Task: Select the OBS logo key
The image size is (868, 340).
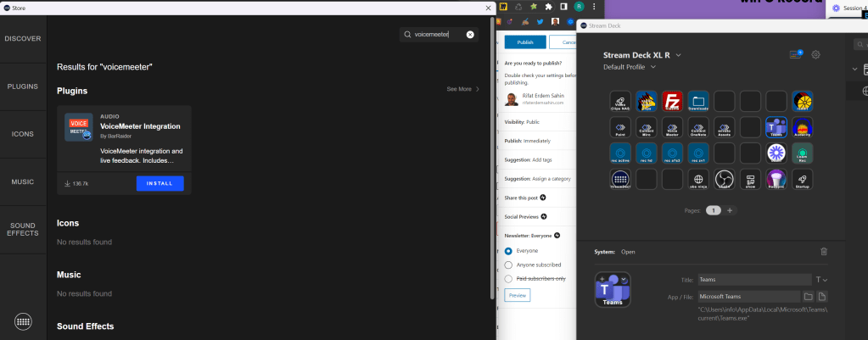Action: (724, 179)
